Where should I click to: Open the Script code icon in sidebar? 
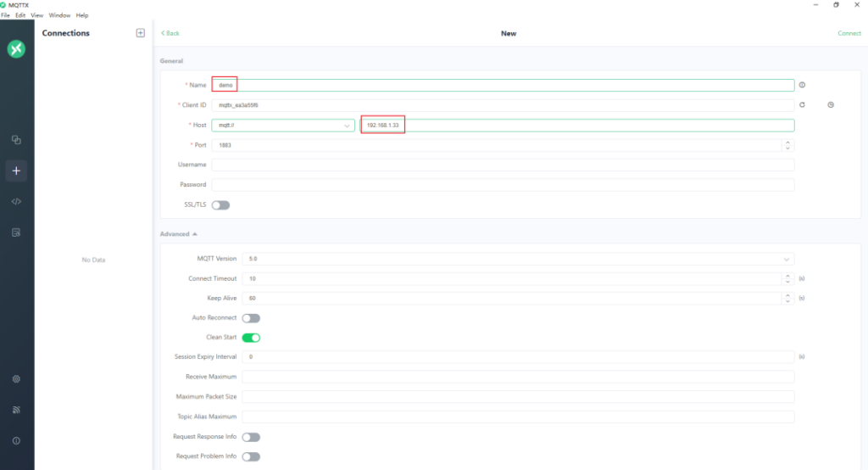(16, 201)
